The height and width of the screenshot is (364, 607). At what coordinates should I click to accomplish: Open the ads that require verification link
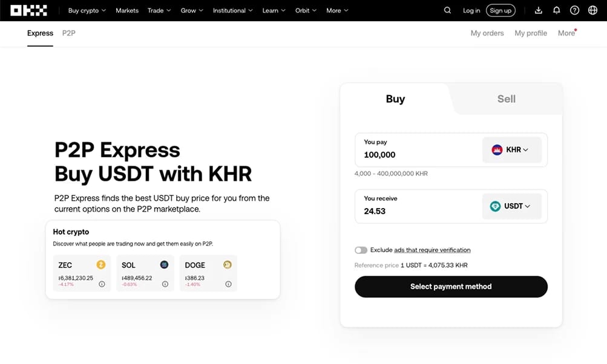pyautogui.click(x=432, y=250)
